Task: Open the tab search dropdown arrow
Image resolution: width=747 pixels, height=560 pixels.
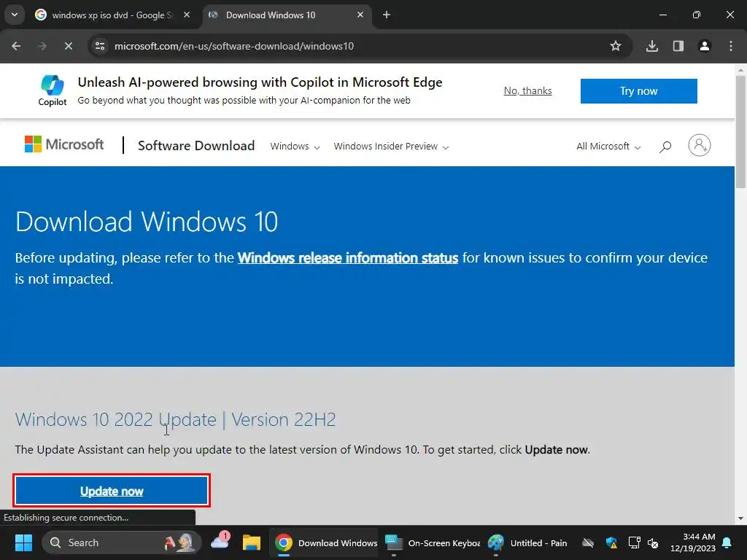Action: click(x=15, y=15)
